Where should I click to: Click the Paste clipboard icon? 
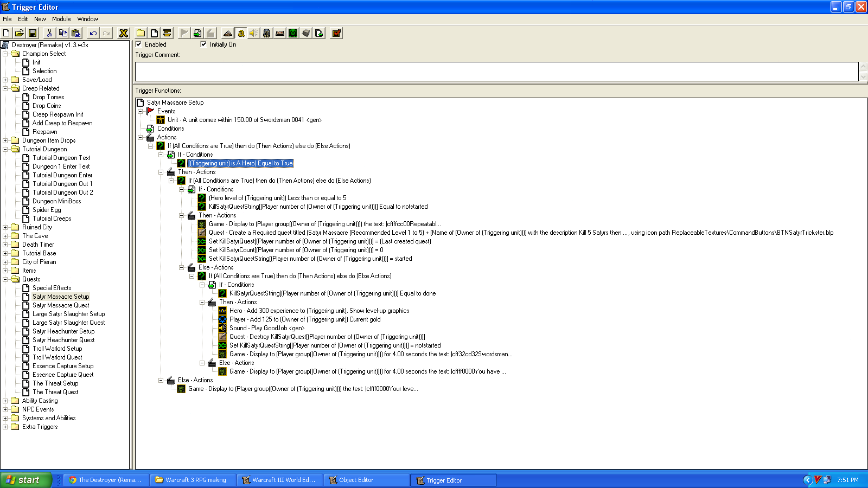(76, 33)
